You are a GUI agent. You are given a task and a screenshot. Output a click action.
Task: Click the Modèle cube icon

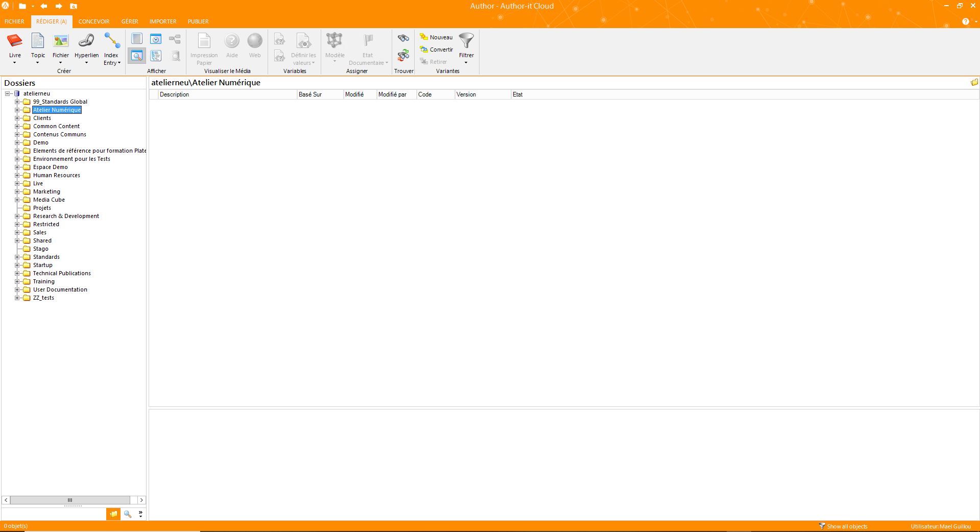pos(334,41)
